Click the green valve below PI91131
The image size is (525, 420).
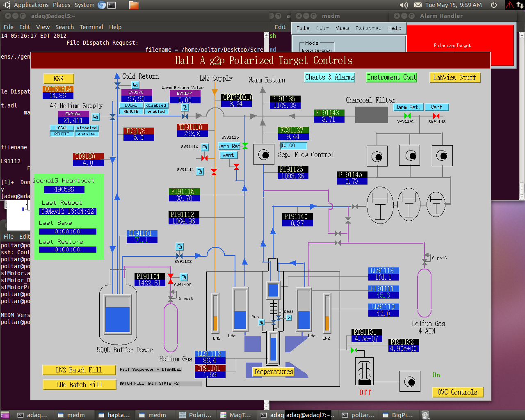(354, 350)
